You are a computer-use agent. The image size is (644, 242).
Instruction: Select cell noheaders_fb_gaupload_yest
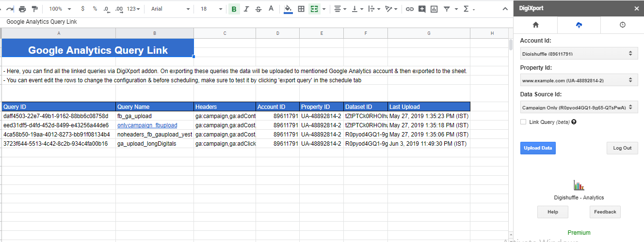(x=155, y=135)
